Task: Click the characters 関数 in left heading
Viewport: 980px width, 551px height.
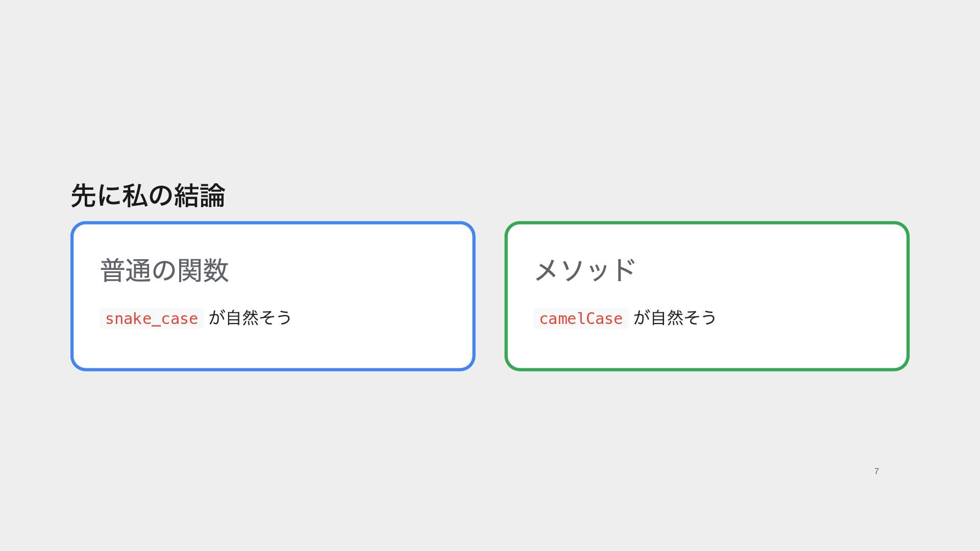Action: [x=203, y=270]
